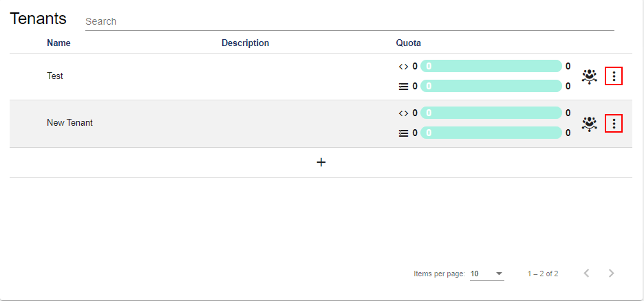The image size is (644, 301).
Task: Focus the Tenants Search field
Action: (348, 21)
